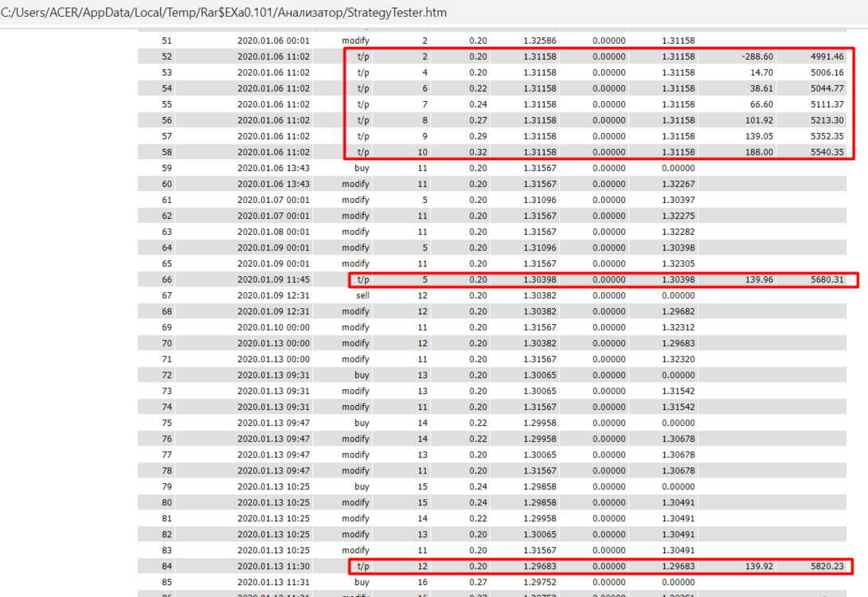This screenshot has height=597, width=868.
Task: Select balance value 5213.30
Action: (x=827, y=120)
